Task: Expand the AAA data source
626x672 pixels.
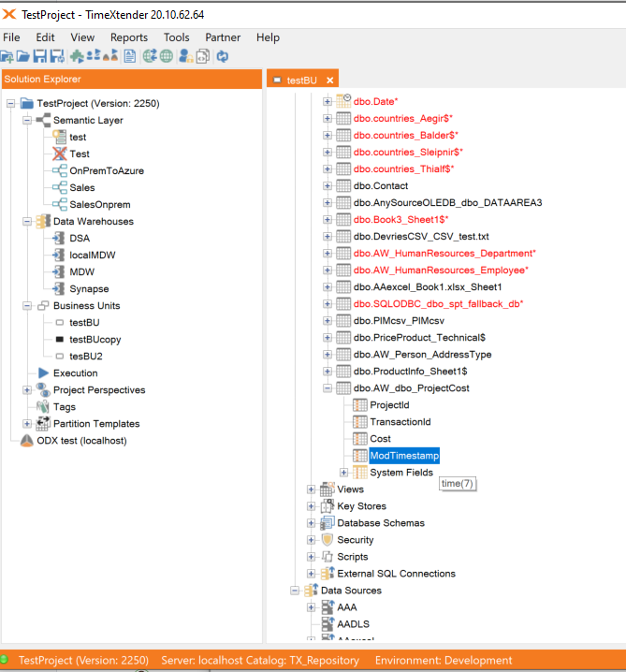Action: pos(311,607)
